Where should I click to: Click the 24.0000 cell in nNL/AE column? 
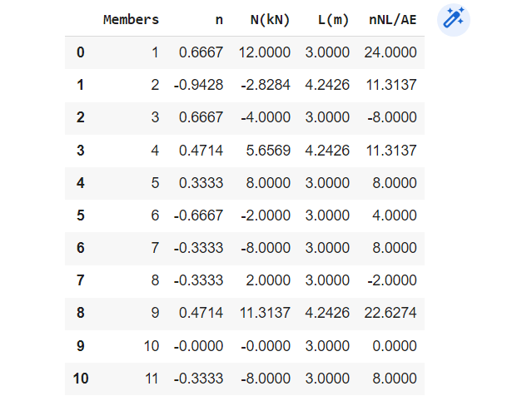click(x=390, y=53)
